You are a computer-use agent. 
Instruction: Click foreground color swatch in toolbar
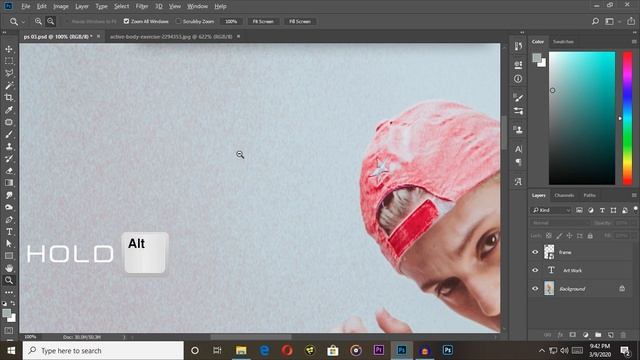(x=7, y=313)
